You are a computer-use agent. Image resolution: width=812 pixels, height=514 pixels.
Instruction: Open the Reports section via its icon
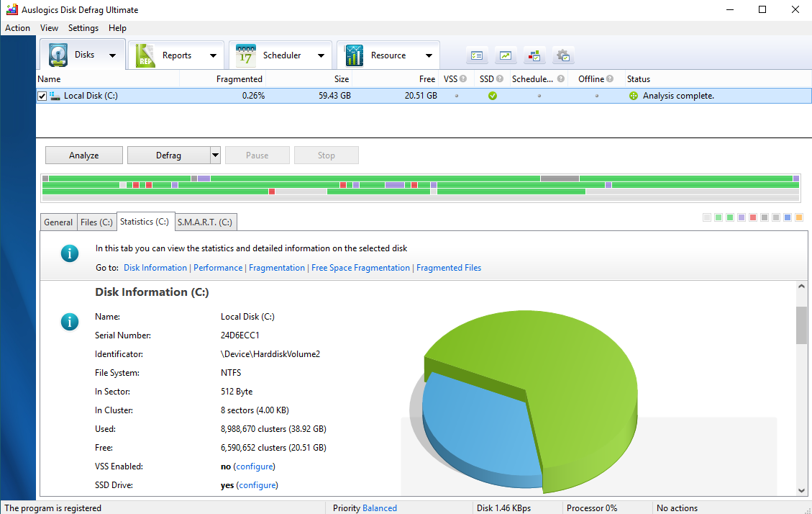(x=145, y=55)
